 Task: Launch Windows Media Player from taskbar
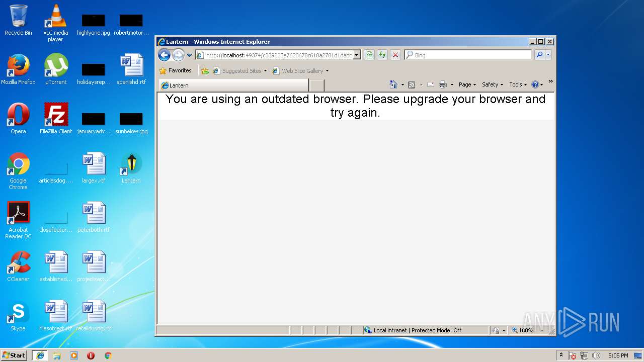(x=74, y=355)
